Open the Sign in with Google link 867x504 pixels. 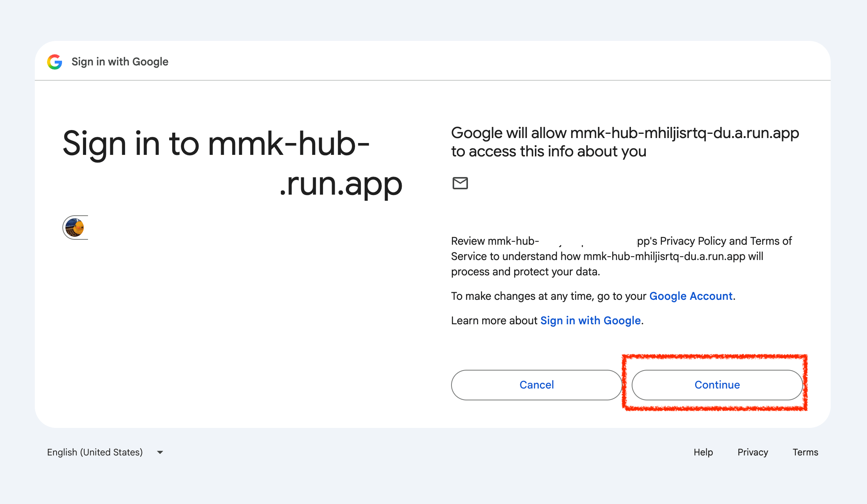coord(590,320)
